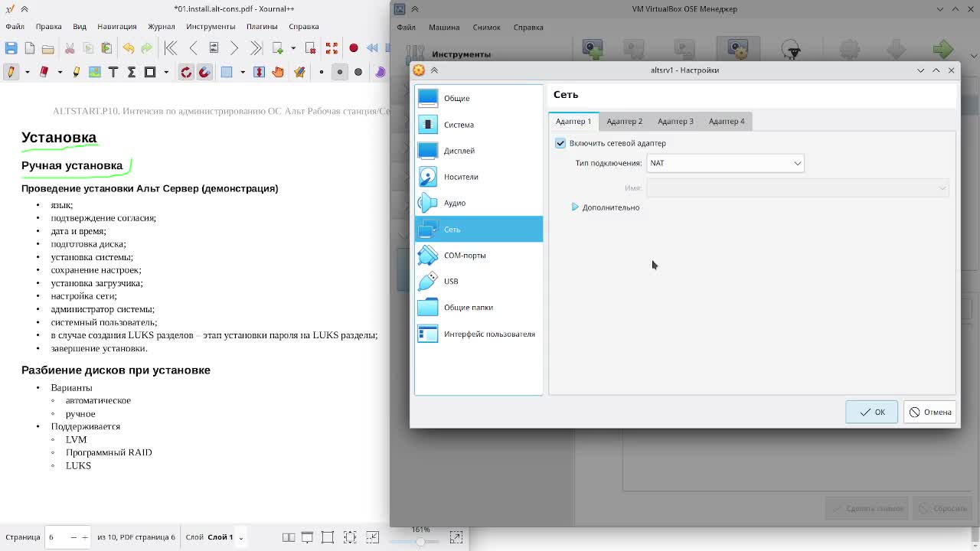Open select region dropdown arrow
The width and height of the screenshot is (980, 551).
pos(243,72)
